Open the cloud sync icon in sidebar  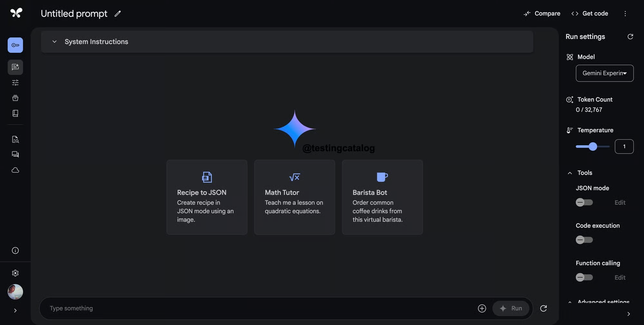click(x=15, y=170)
